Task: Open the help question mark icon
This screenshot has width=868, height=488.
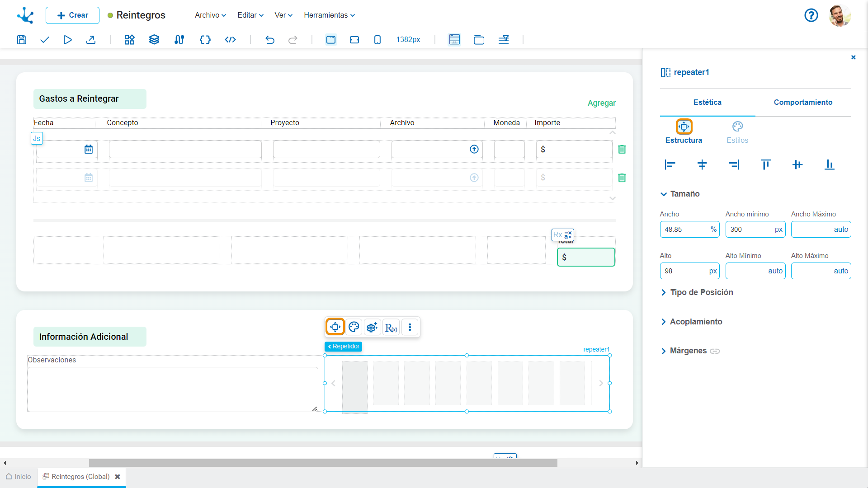Action: (811, 15)
